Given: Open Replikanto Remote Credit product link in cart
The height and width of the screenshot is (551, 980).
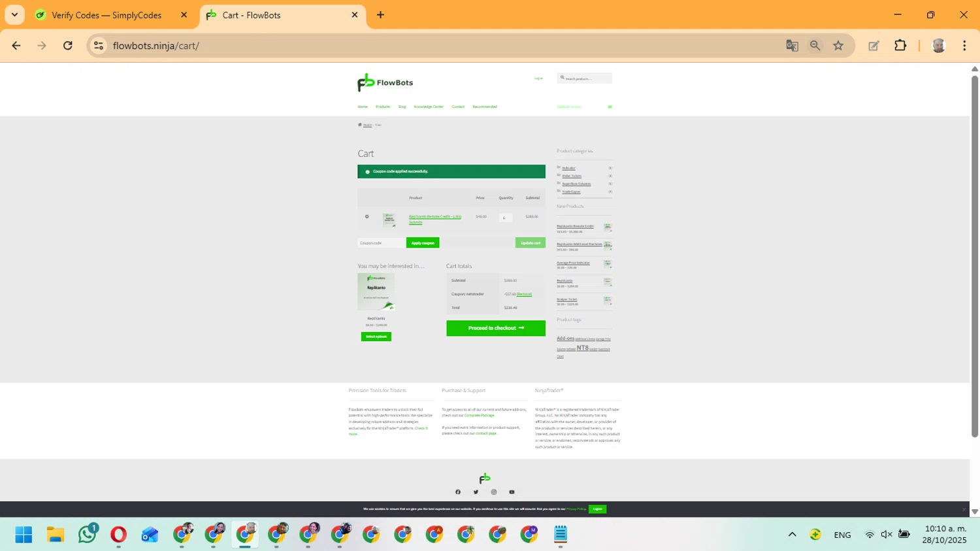Looking at the screenshot, I should 435,219.
